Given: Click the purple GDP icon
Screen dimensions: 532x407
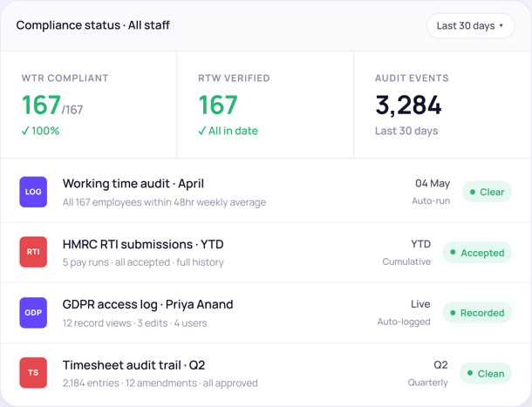Looking at the screenshot, I should 33,312.
